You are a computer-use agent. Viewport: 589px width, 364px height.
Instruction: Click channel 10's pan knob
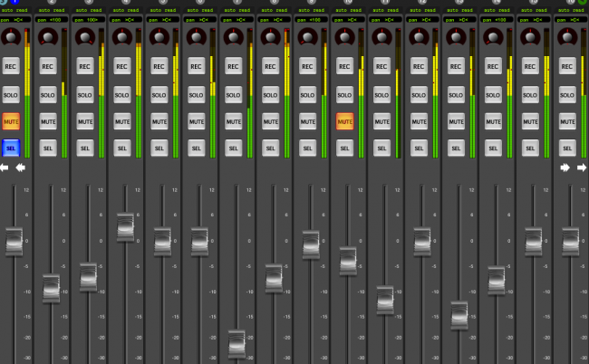click(344, 37)
